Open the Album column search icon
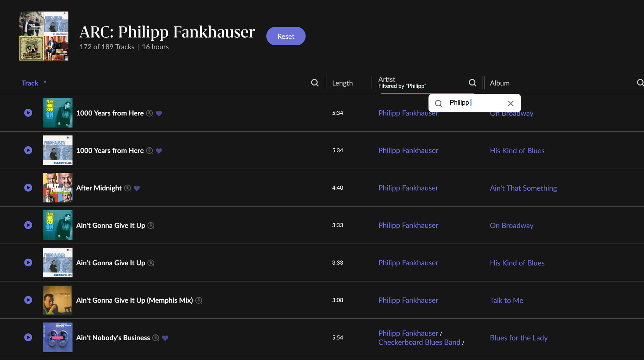Viewport: 644px width, 360px height. click(640, 83)
